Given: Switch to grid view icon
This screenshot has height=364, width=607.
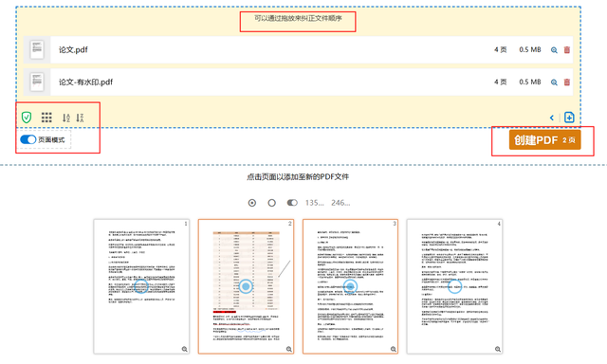Looking at the screenshot, I should 46,118.
